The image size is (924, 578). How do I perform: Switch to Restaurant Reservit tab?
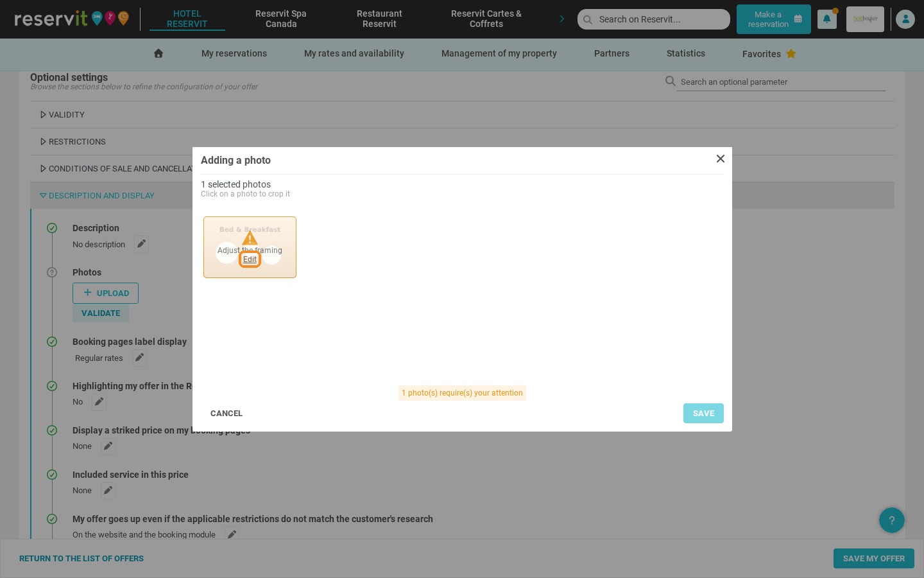pyautogui.click(x=379, y=19)
